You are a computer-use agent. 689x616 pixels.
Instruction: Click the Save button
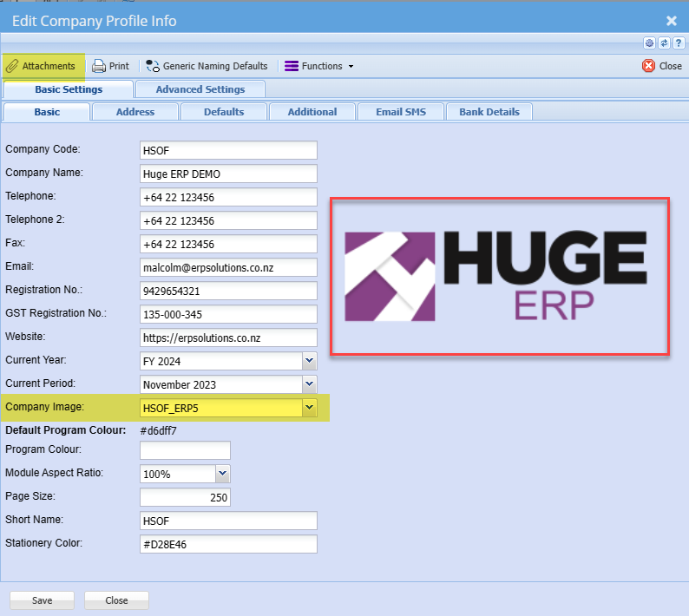tap(43, 600)
